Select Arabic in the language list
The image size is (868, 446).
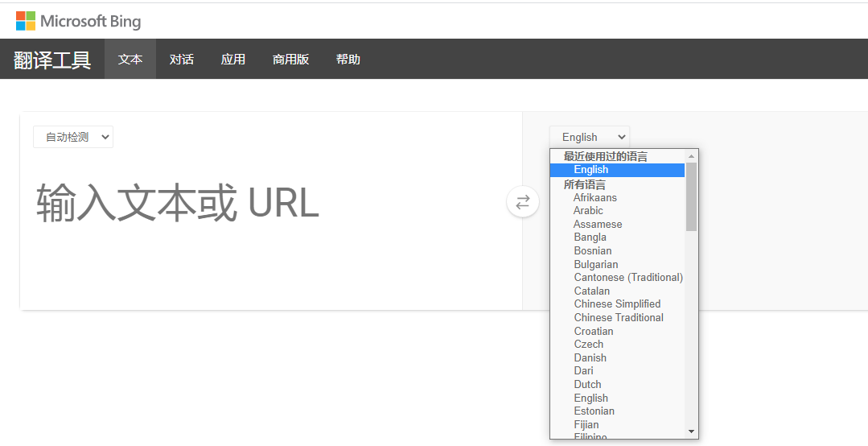pyautogui.click(x=588, y=210)
